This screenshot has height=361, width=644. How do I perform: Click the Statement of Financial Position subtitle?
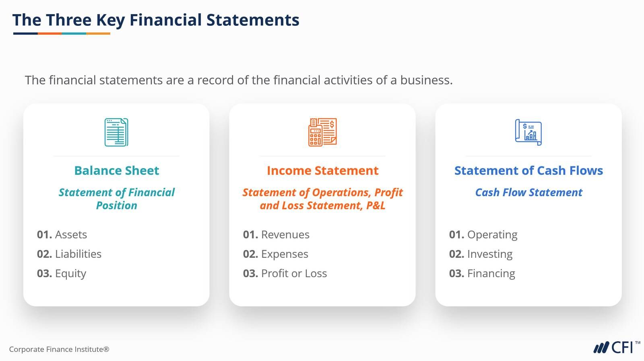point(117,199)
